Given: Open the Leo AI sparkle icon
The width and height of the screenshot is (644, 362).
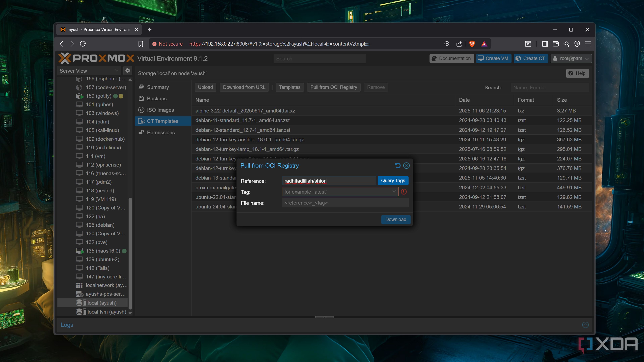Looking at the screenshot, I should coord(567,44).
